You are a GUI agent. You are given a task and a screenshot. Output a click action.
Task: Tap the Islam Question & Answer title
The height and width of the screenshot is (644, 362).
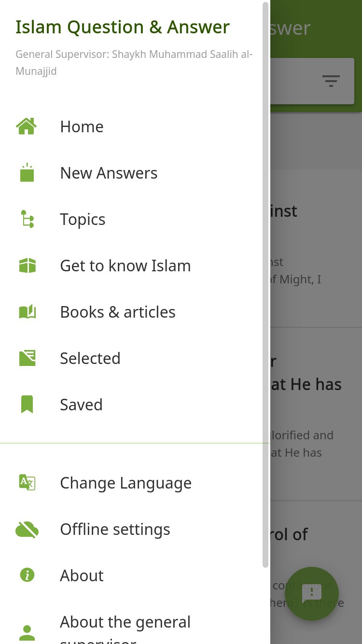123,27
